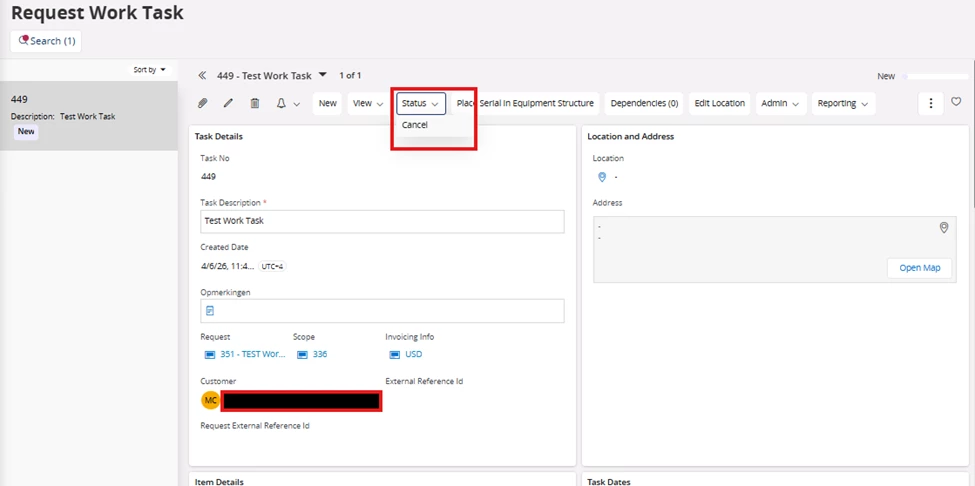Click the New toolbar button

(x=328, y=103)
